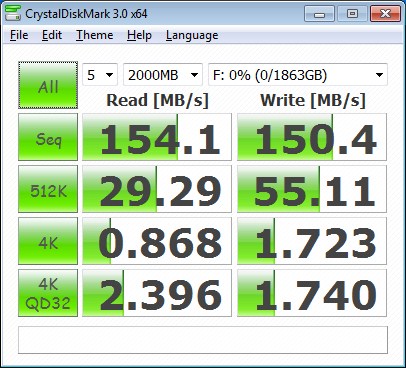Minimize the CrystalDiskMark window
This screenshot has height=368, width=406.
(319, 14)
